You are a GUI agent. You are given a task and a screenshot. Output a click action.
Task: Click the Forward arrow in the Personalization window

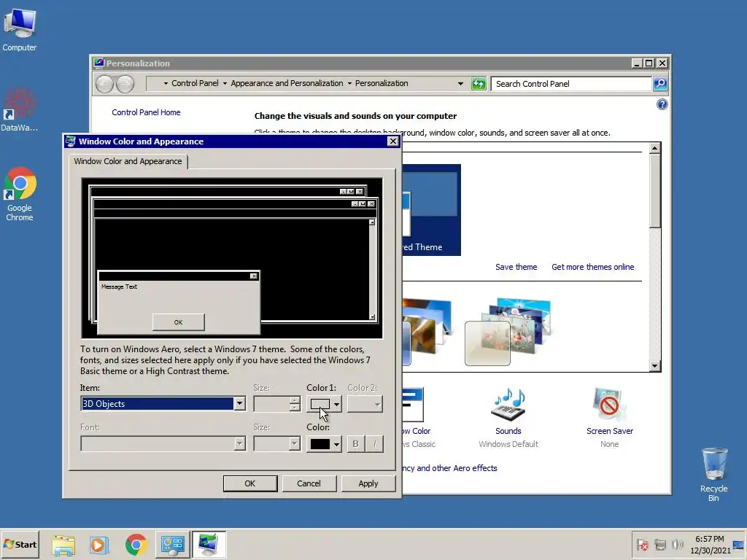[125, 84]
